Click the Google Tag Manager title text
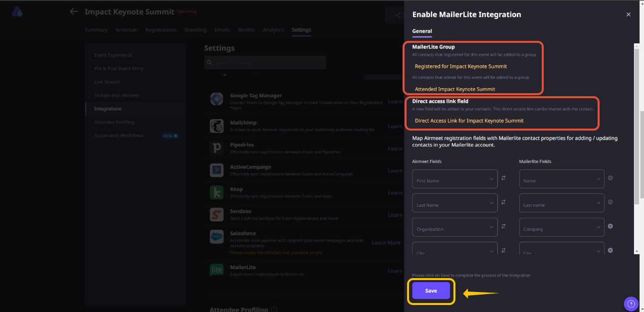The height and width of the screenshot is (312, 644). coord(256,96)
